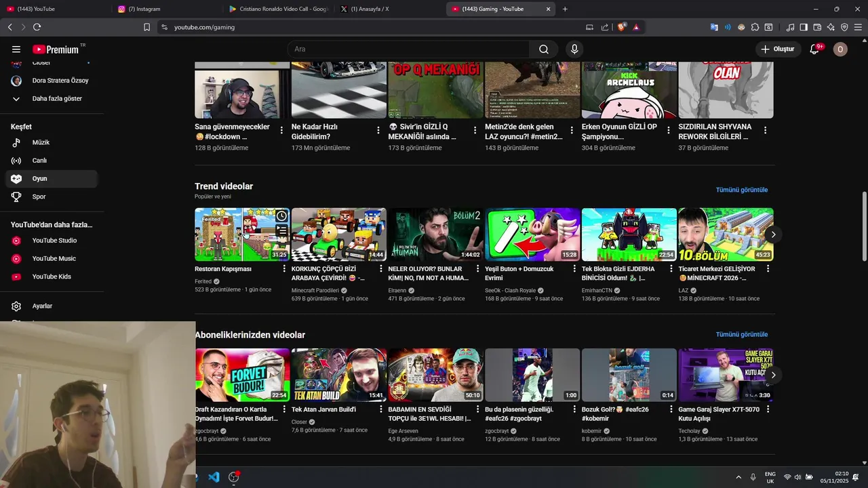
Task: Show next Aboneliklerinizden videos with arrow
Action: click(x=773, y=375)
